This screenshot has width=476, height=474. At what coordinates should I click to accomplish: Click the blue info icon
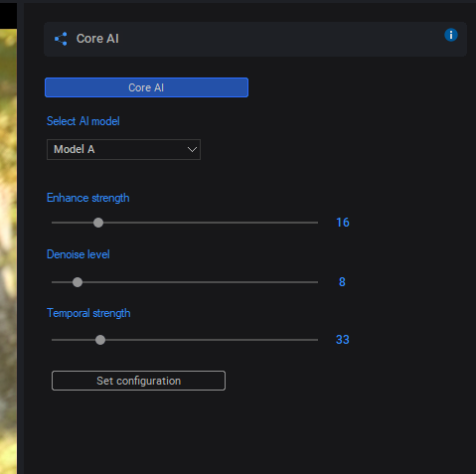(x=451, y=35)
